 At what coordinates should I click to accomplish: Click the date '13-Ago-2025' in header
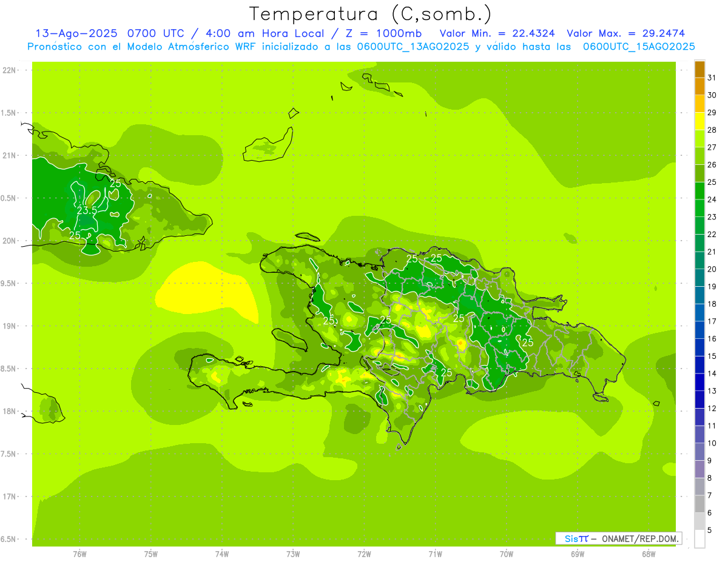click(x=78, y=33)
